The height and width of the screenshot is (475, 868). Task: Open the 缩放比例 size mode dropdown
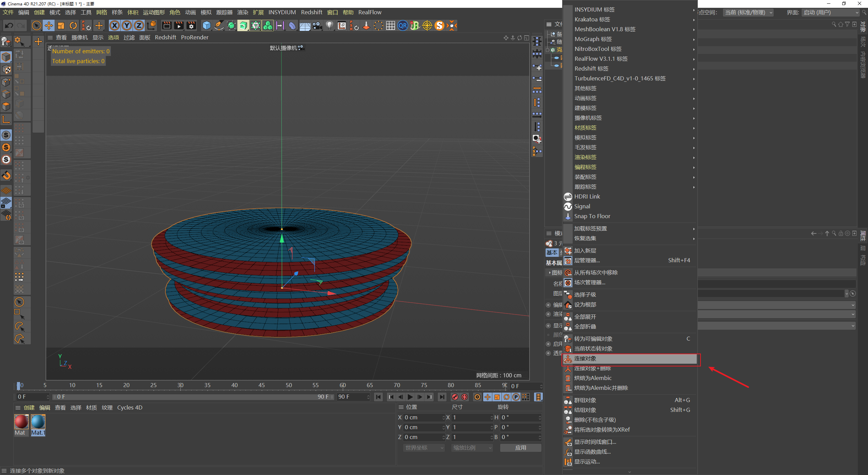472,448
